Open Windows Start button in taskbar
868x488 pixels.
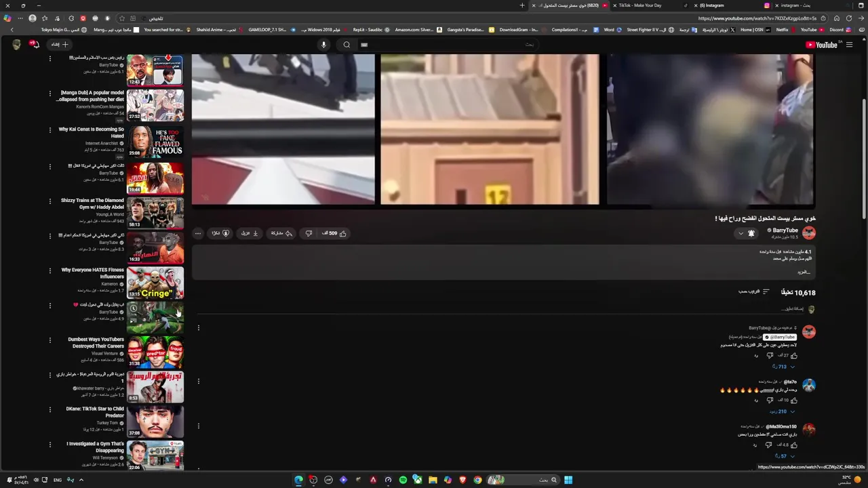568,480
